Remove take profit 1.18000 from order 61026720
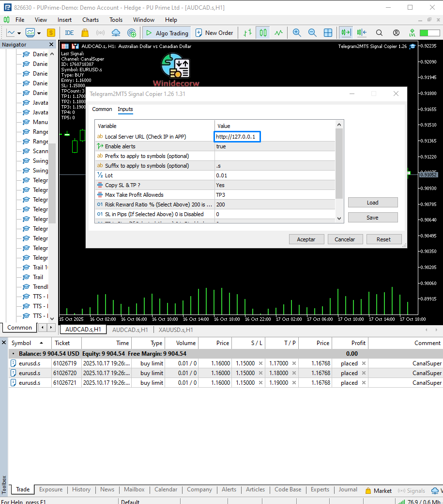 [294, 373]
